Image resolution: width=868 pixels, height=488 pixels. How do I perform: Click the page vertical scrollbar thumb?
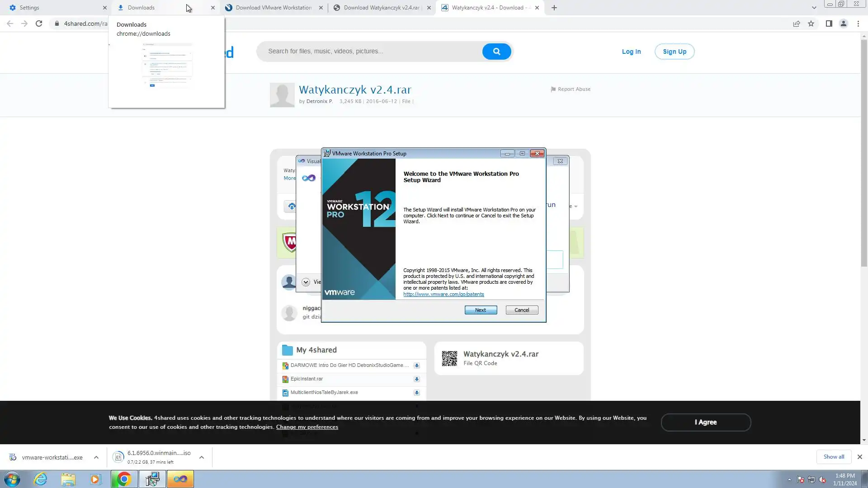pyautogui.click(x=864, y=154)
